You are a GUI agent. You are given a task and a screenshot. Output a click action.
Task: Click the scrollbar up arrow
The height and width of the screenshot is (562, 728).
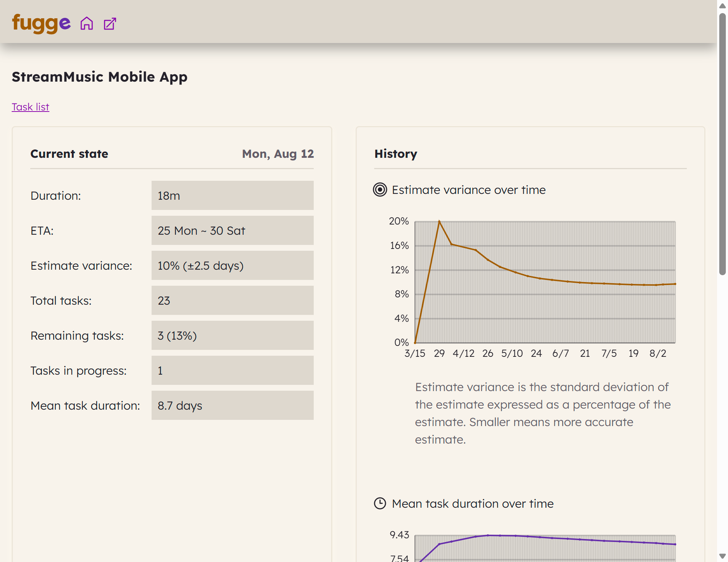click(x=722, y=5)
